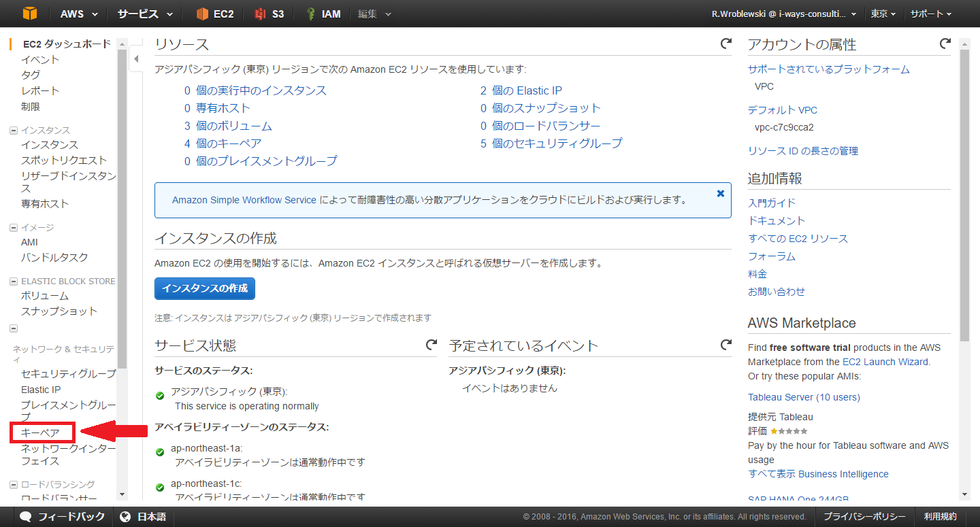Open 5 個のセキュリティグループ link
The height and width of the screenshot is (527, 980).
(551, 143)
